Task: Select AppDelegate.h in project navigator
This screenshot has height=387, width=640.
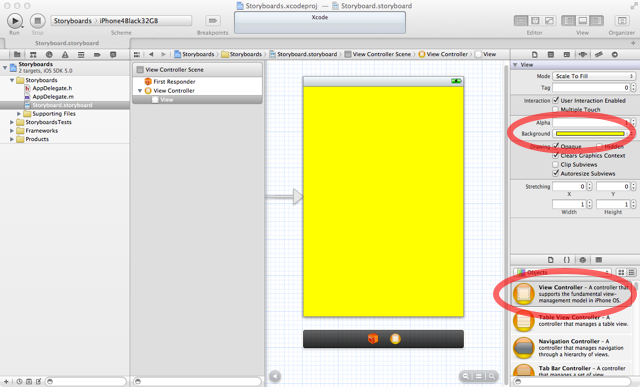Action: click(x=52, y=88)
